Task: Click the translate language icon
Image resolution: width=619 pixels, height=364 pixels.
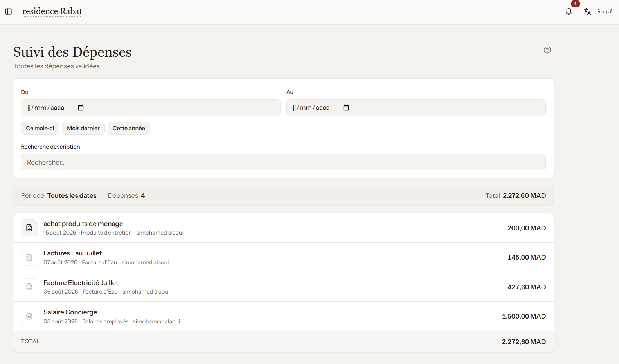Action: pos(587,12)
